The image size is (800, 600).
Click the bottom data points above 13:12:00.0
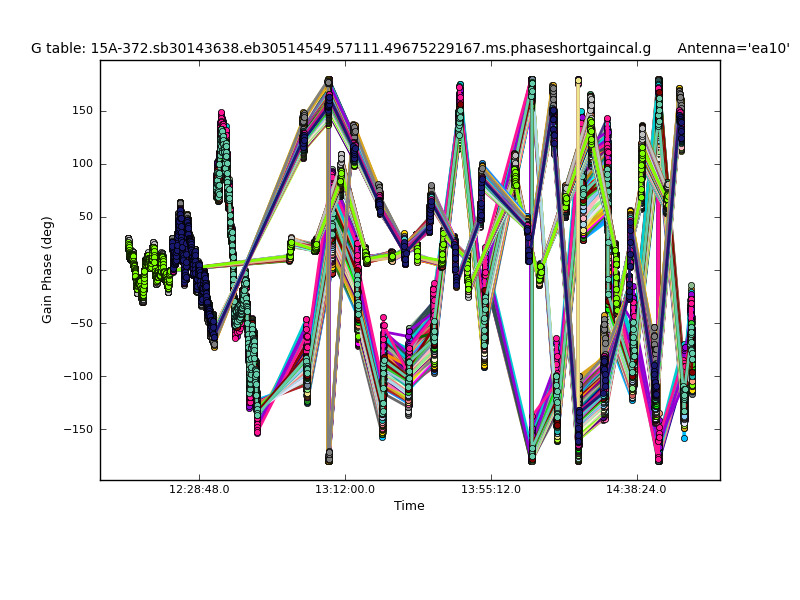coord(329,457)
